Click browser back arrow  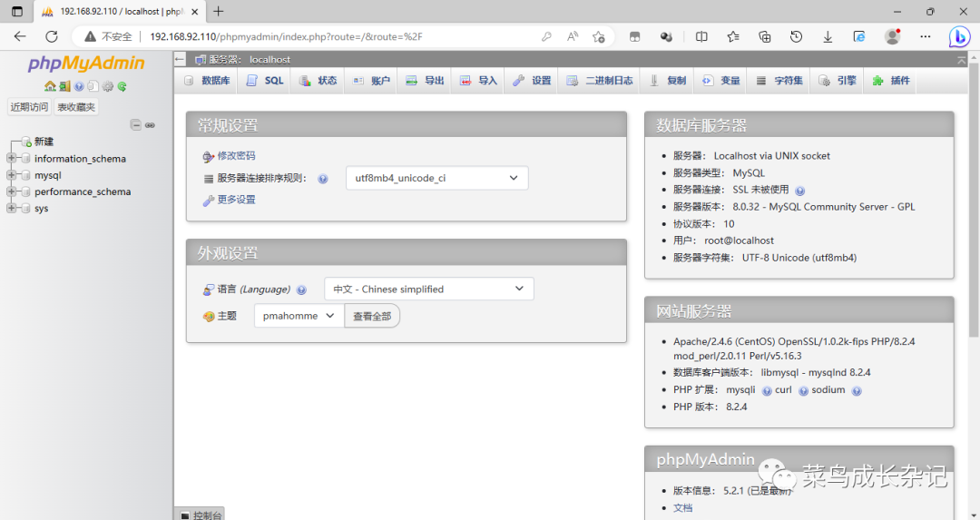tap(20, 37)
